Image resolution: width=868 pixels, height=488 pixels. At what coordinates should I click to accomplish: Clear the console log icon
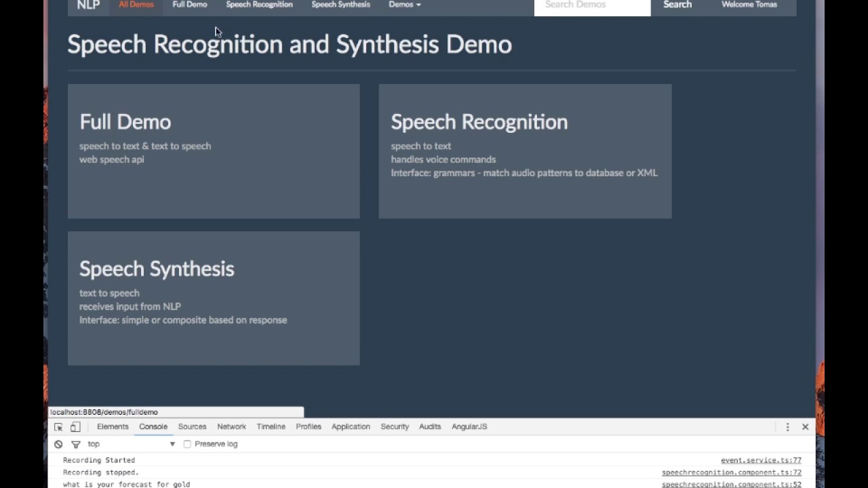coord(58,444)
